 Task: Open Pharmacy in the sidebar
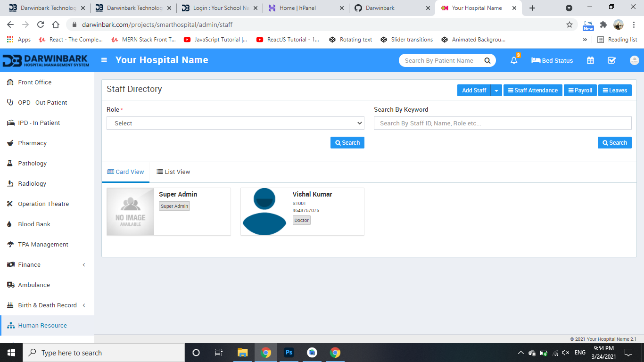[32, 143]
